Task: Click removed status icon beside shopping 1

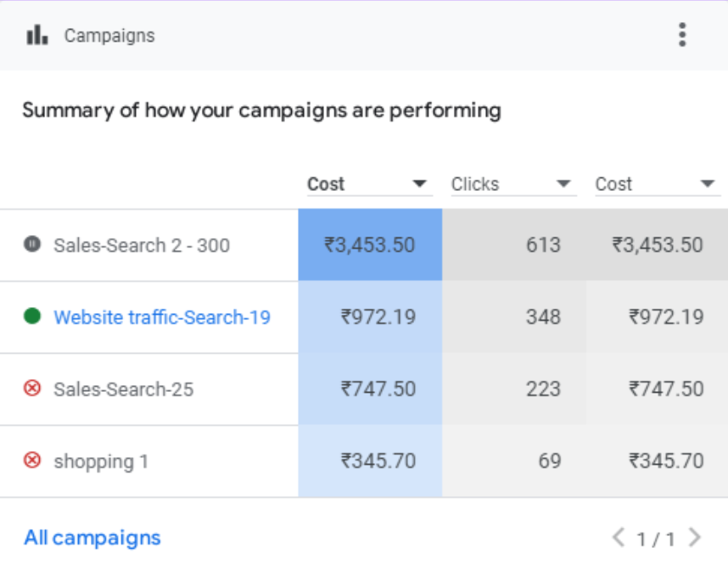Action: 32,461
